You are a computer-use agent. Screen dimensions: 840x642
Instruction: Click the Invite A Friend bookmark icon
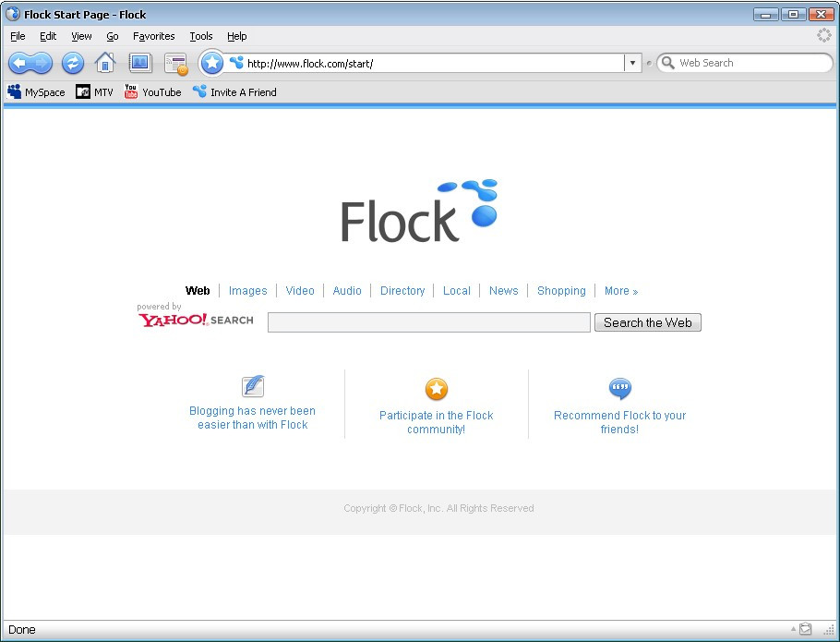click(199, 91)
